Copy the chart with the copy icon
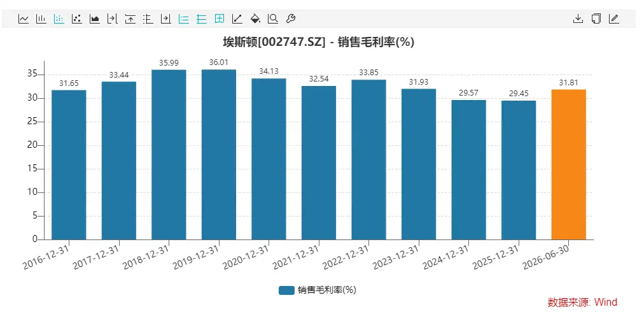Viewport: 644px width, 314px height. pos(596,18)
